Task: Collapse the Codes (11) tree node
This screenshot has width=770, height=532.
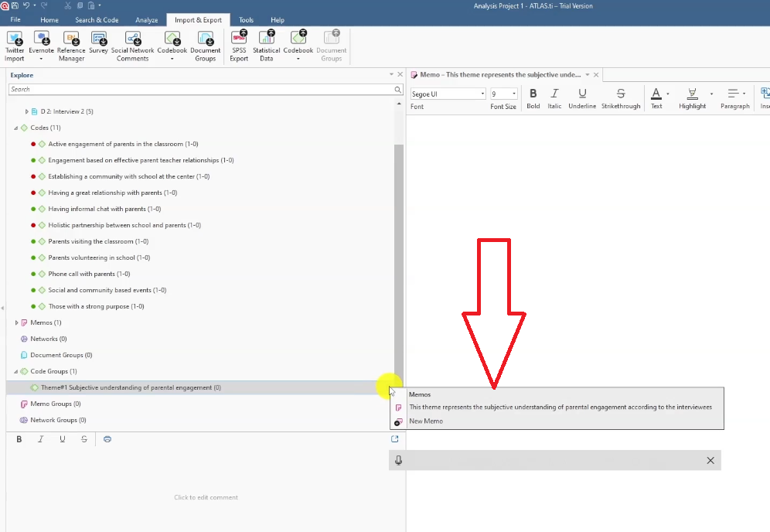Action: pos(16,128)
